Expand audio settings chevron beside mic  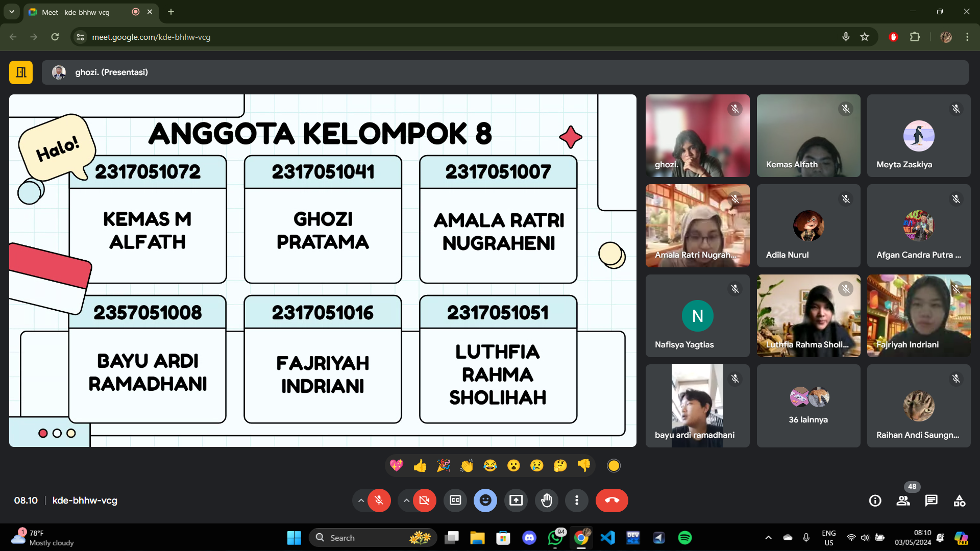(x=361, y=500)
